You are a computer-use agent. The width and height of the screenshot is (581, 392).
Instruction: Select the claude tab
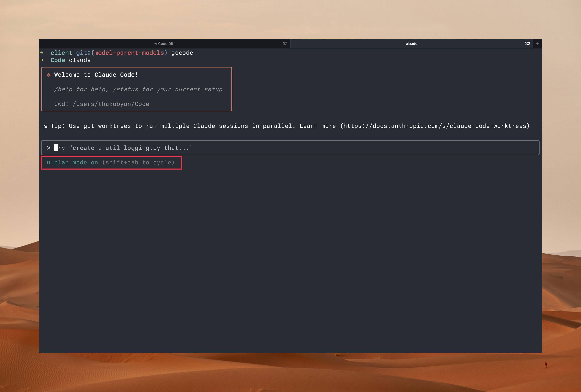pyautogui.click(x=411, y=43)
